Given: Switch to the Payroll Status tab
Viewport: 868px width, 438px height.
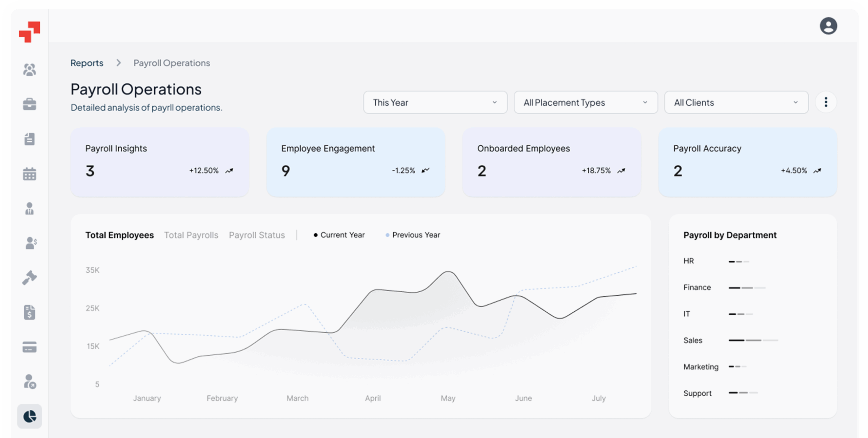Looking at the screenshot, I should pyautogui.click(x=257, y=235).
